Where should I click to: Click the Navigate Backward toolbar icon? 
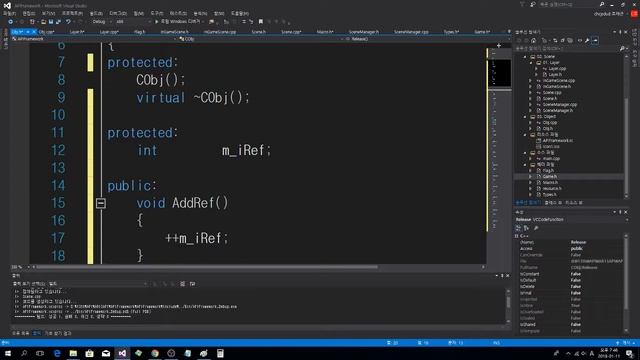[11, 22]
